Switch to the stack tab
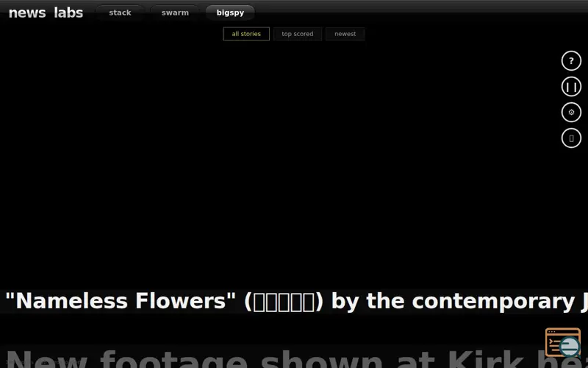 pyautogui.click(x=120, y=13)
